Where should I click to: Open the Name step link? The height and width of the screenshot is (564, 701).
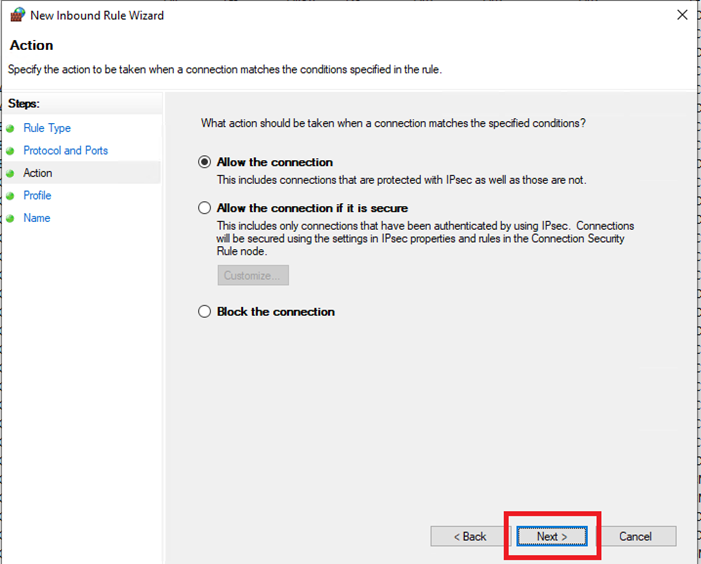pyautogui.click(x=37, y=218)
